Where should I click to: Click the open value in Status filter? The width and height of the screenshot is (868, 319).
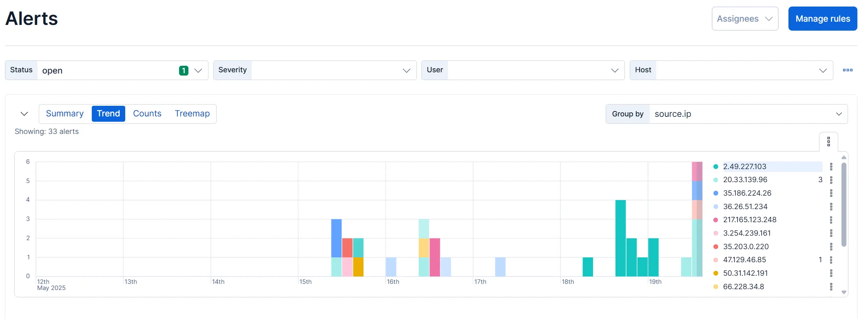[x=52, y=71]
